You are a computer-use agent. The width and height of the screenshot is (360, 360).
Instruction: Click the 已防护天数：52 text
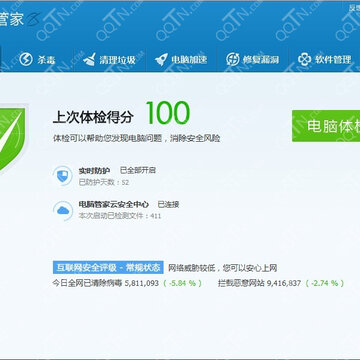pos(104,182)
